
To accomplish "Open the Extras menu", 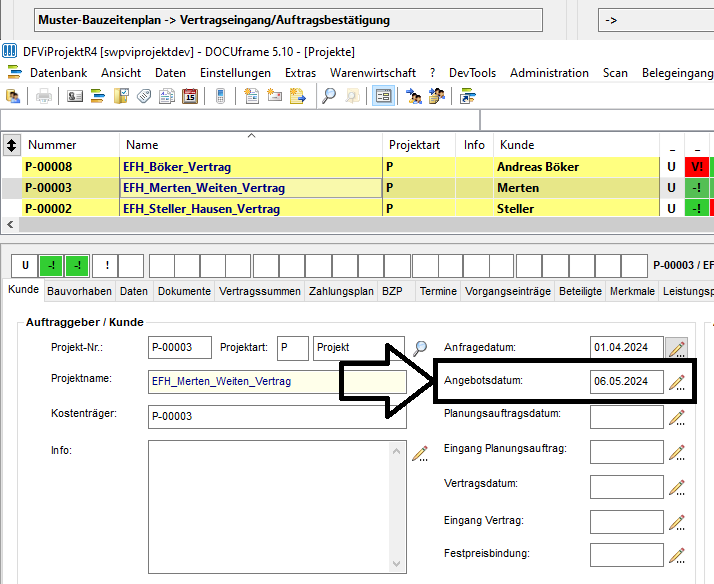I will point(301,73).
